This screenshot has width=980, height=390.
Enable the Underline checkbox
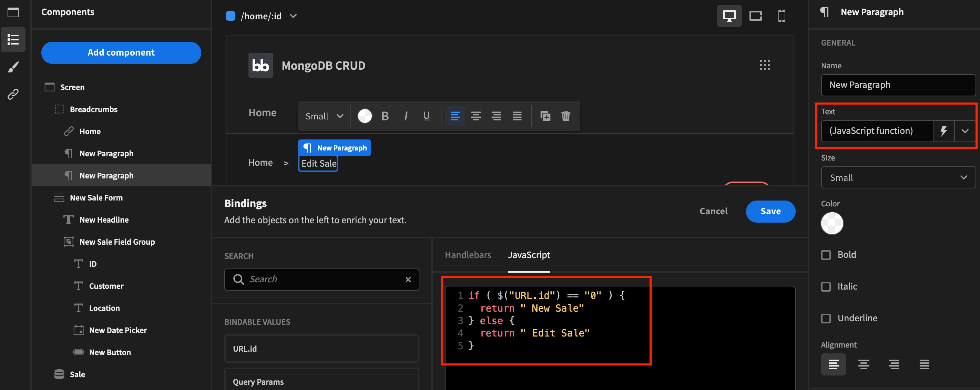826,319
